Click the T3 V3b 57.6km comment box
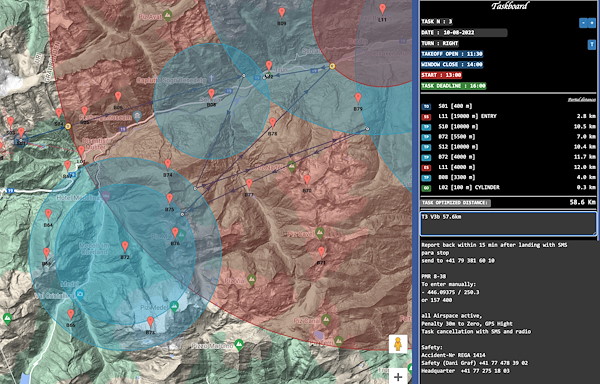The width and height of the screenshot is (600, 384). coord(508,224)
